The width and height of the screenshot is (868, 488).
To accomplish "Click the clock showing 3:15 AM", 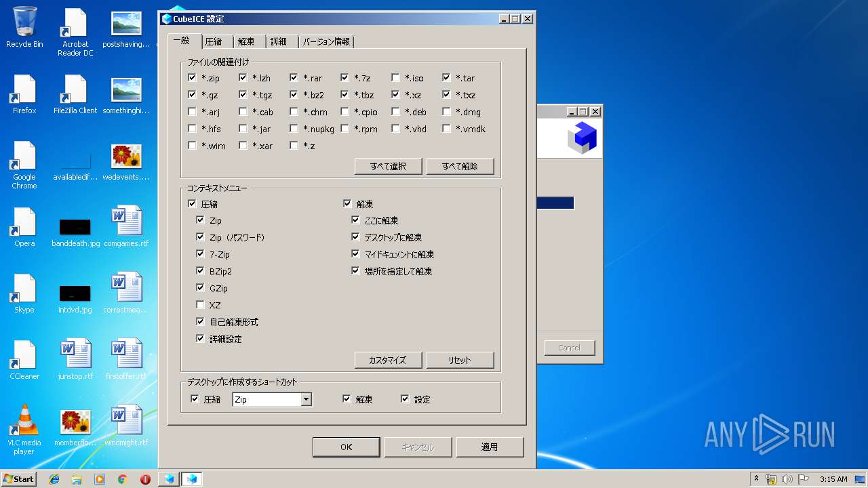I will 833,479.
